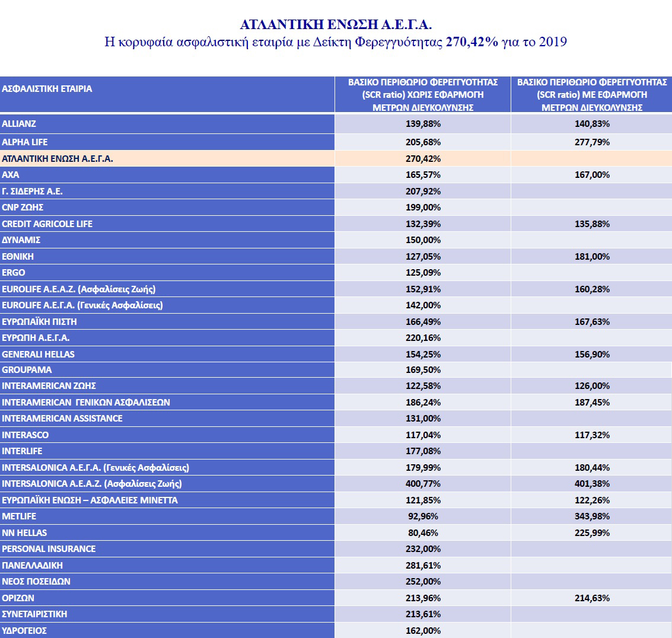Click the ΜΕ ΕΦΑΡΜΟΓΗ SCR ratio column header

pos(591,95)
